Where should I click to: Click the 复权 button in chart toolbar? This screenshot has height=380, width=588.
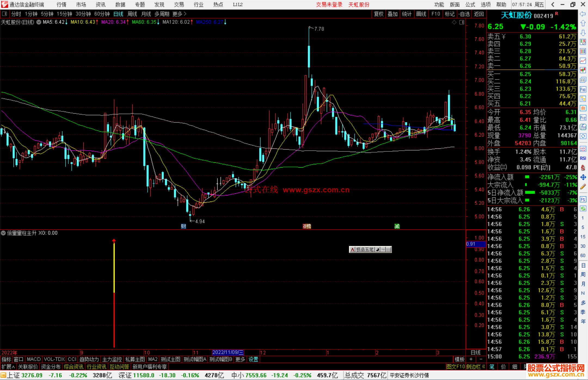point(378,14)
